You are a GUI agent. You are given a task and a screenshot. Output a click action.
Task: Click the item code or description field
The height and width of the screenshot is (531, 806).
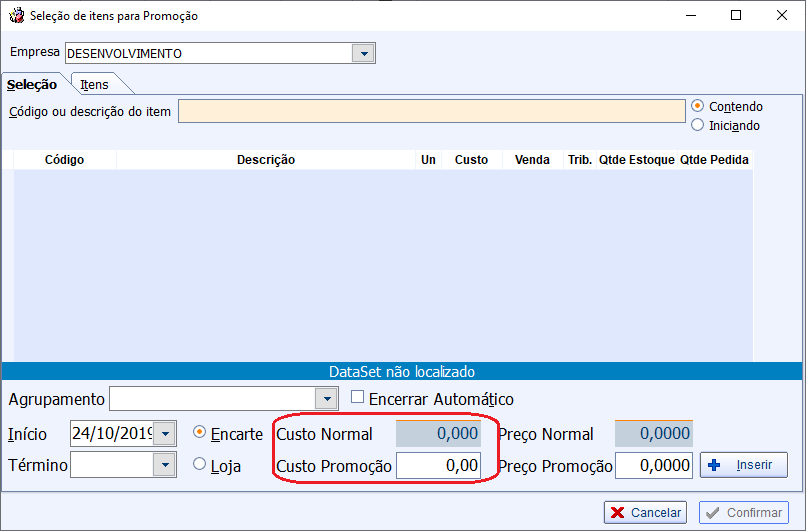(431, 111)
